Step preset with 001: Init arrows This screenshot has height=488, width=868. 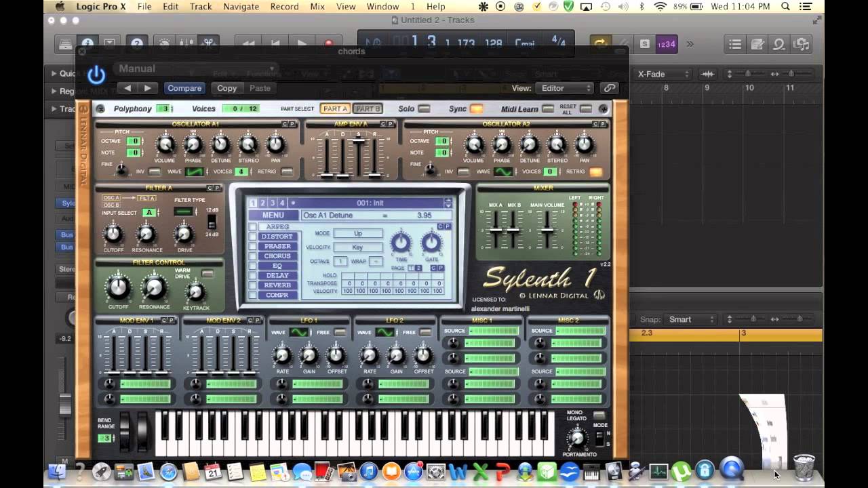coord(448,203)
